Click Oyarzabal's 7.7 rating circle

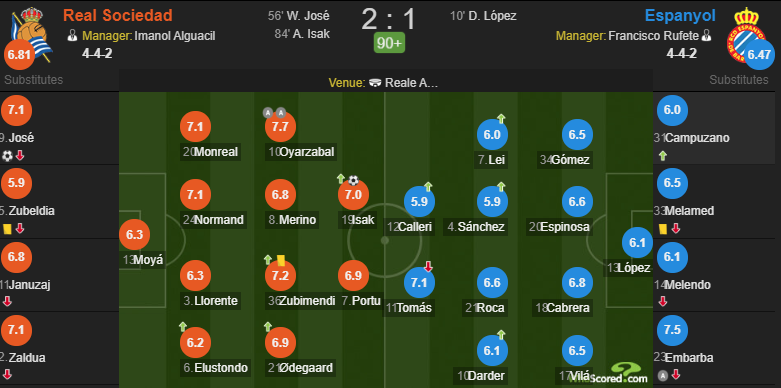(280, 127)
